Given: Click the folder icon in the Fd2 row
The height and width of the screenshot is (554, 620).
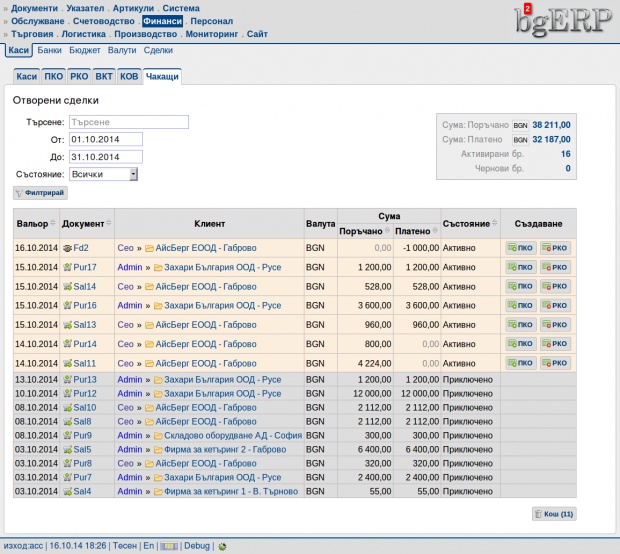Looking at the screenshot, I should coord(149,248).
